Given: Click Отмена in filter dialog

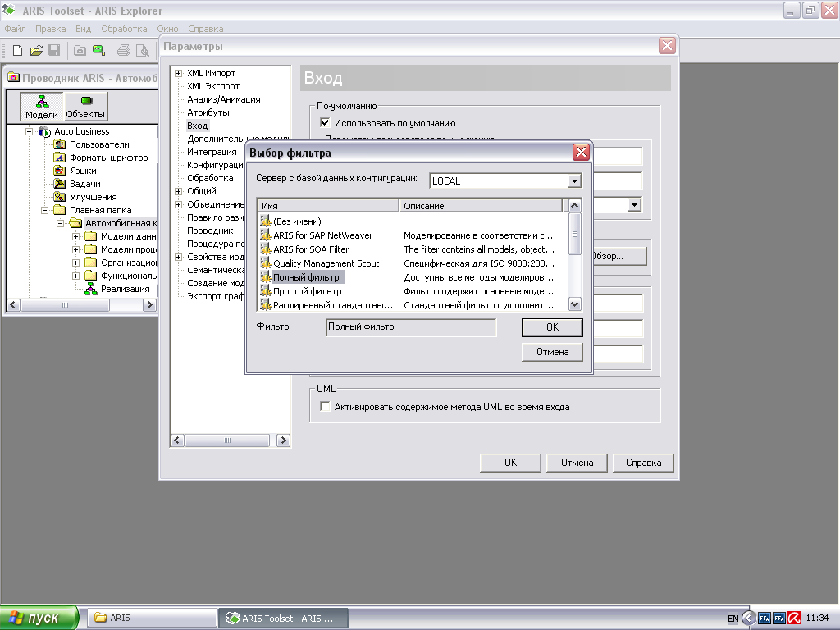Looking at the screenshot, I should (x=552, y=352).
